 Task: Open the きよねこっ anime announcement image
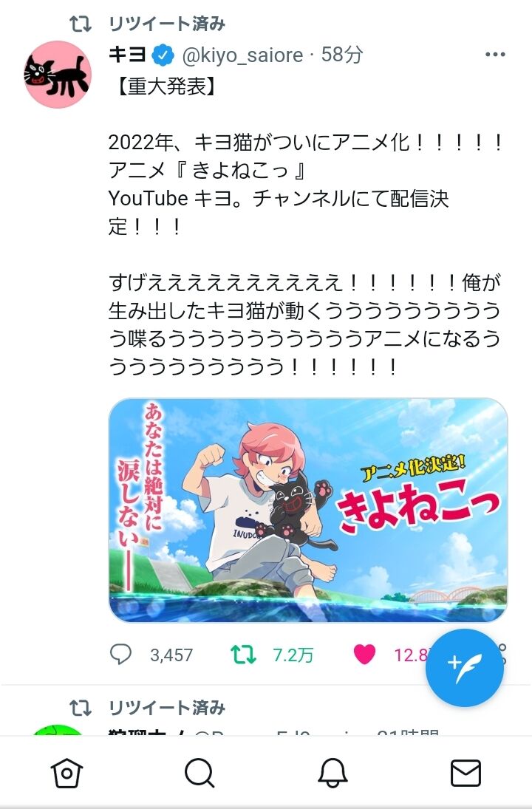pos(308,511)
